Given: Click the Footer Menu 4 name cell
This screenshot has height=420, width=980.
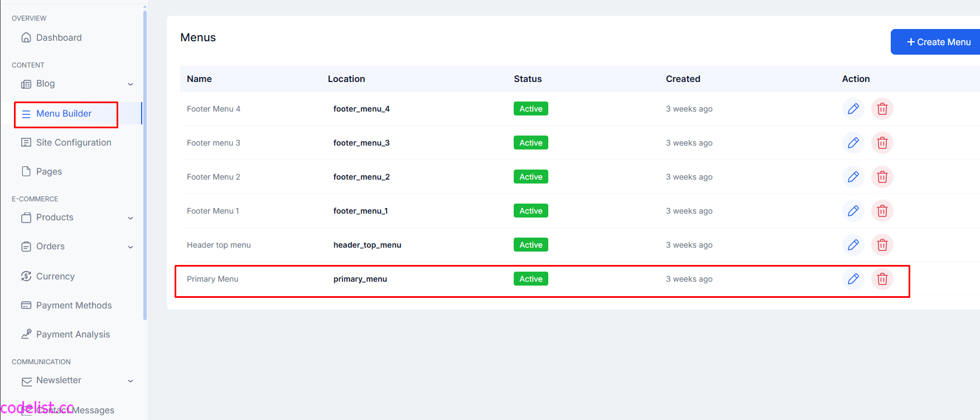Looking at the screenshot, I should click(214, 109).
